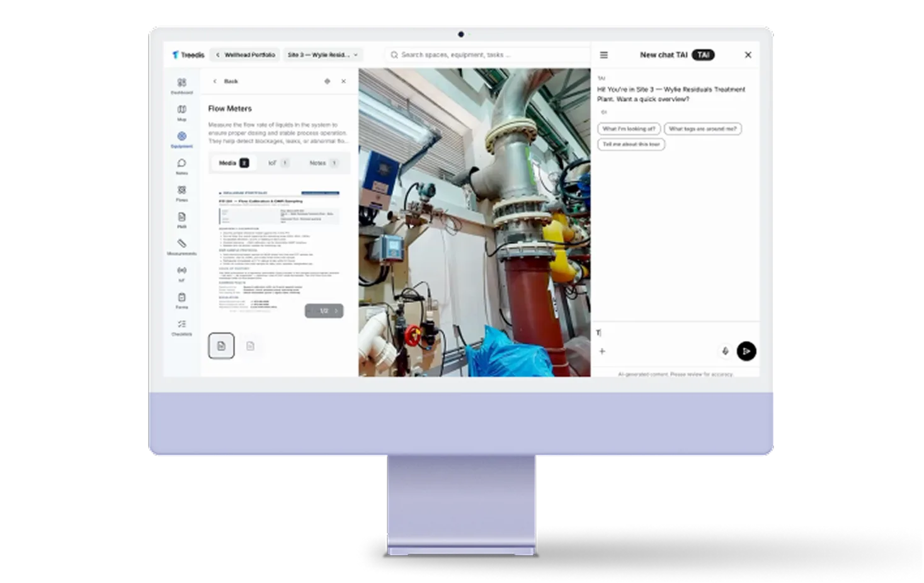Screen dimensions: 924x583
Task: Click the 'What I'm looking at?' suggestion
Action: point(629,129)
